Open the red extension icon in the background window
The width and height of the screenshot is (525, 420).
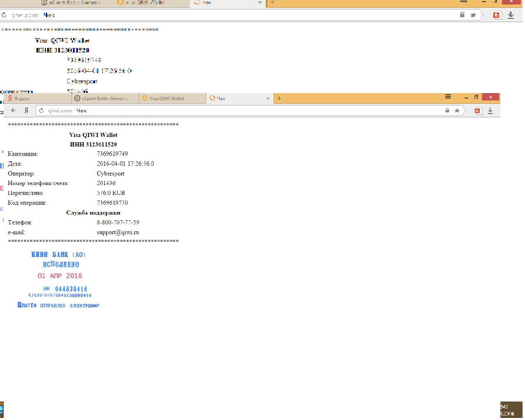pos(497,15)
